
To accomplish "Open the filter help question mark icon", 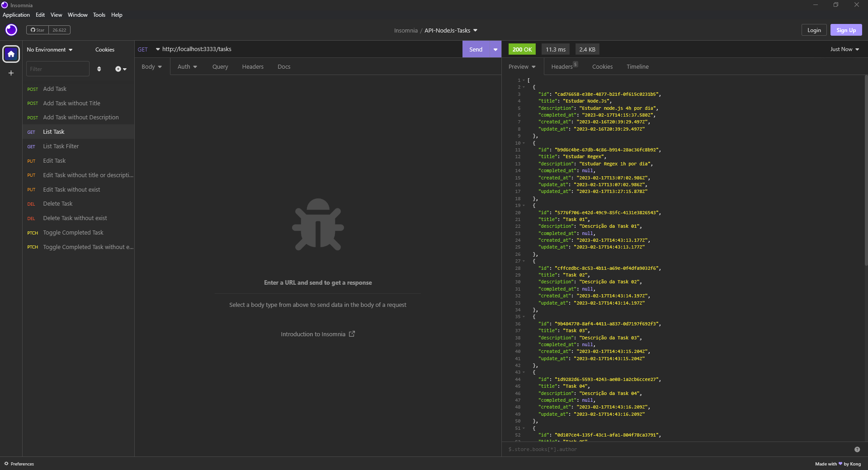I will 857,449.
